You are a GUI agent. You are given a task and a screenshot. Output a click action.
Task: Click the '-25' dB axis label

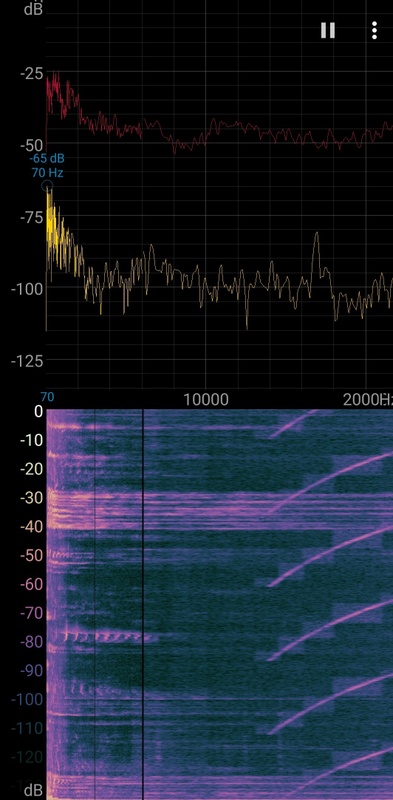[x=32, y=74]
